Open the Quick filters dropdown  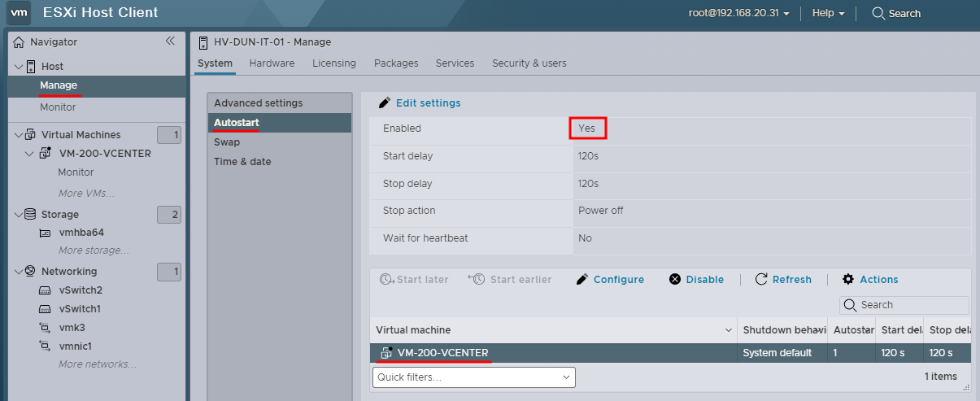click(474, 377)
